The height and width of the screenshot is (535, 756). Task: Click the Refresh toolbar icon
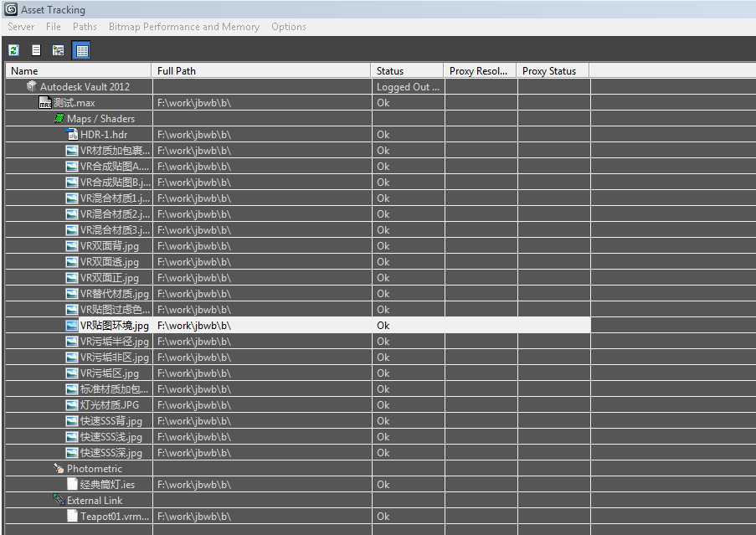point(13,50)
